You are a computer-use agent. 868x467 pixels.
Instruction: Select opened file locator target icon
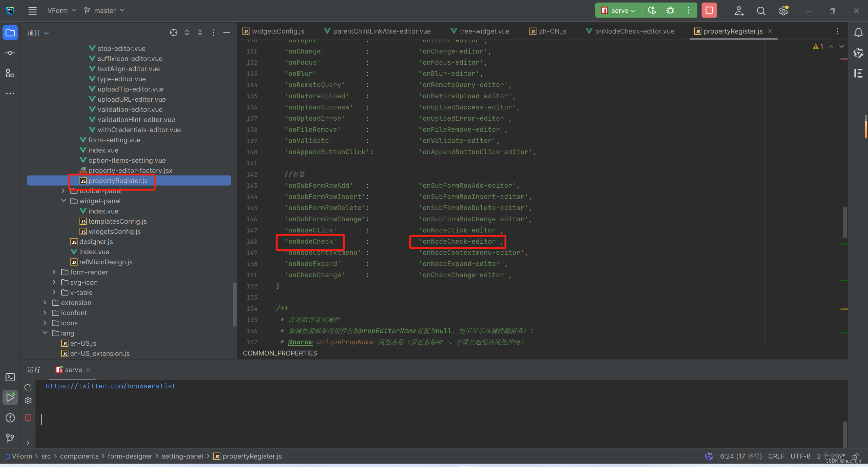point(173,33)
